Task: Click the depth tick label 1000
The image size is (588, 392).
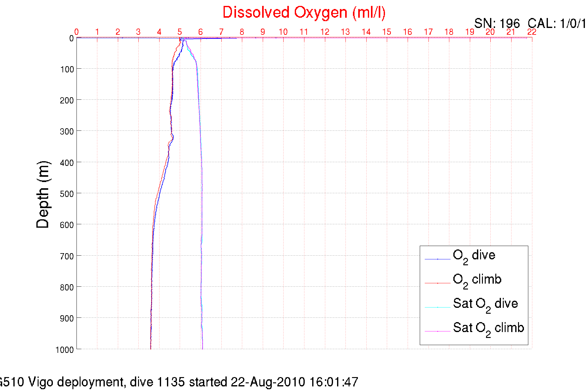Action: click(65, 350)
